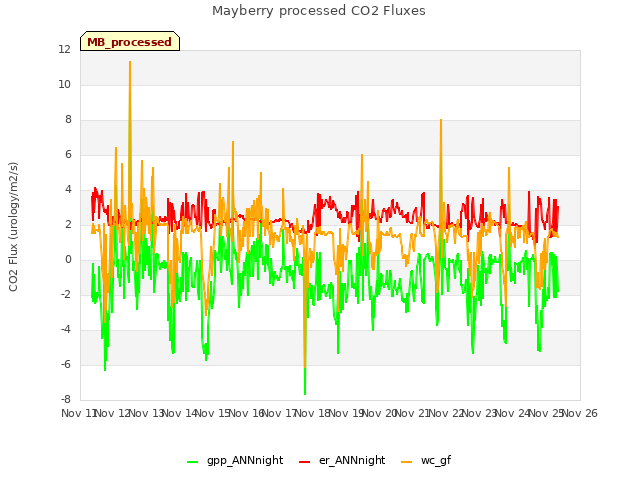
Task: Click the y-axis tick label 6
Action: click(68, 155)
